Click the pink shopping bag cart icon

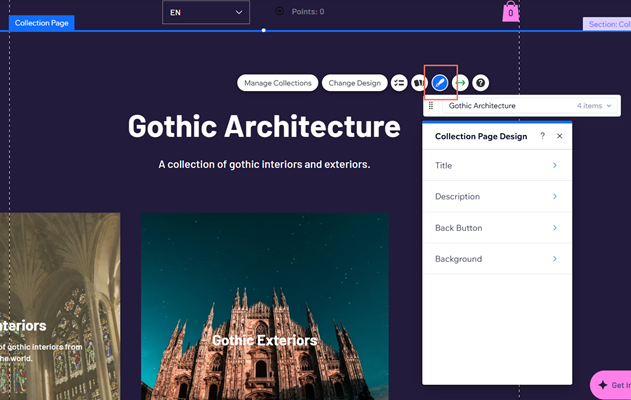coord(511,12)
